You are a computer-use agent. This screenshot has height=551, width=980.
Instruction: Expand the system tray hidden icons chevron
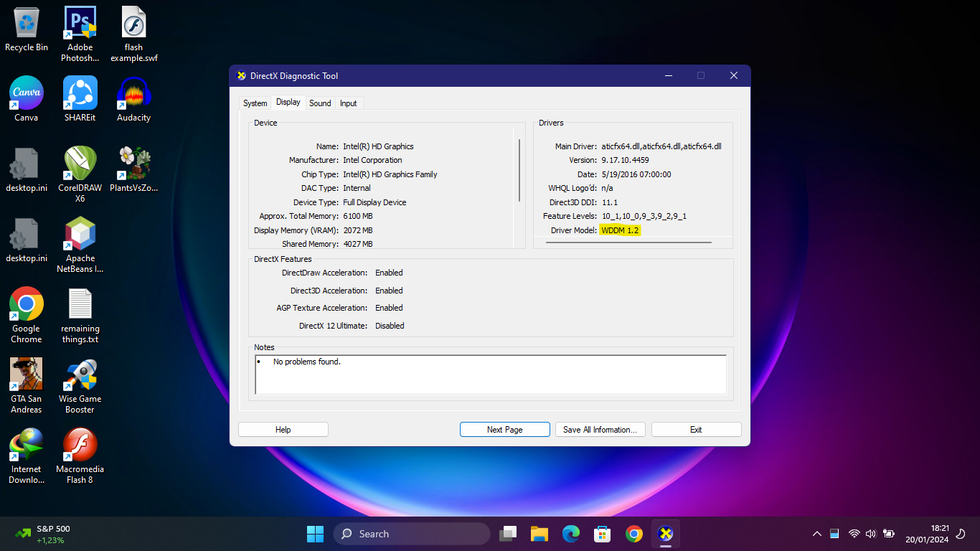[816, 534]
